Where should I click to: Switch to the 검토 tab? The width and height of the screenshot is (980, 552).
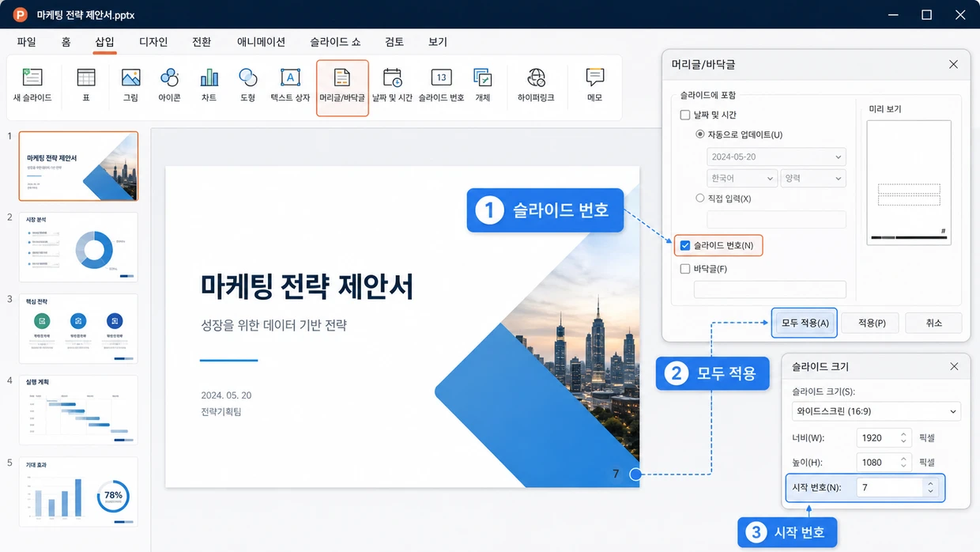point(394,42)
